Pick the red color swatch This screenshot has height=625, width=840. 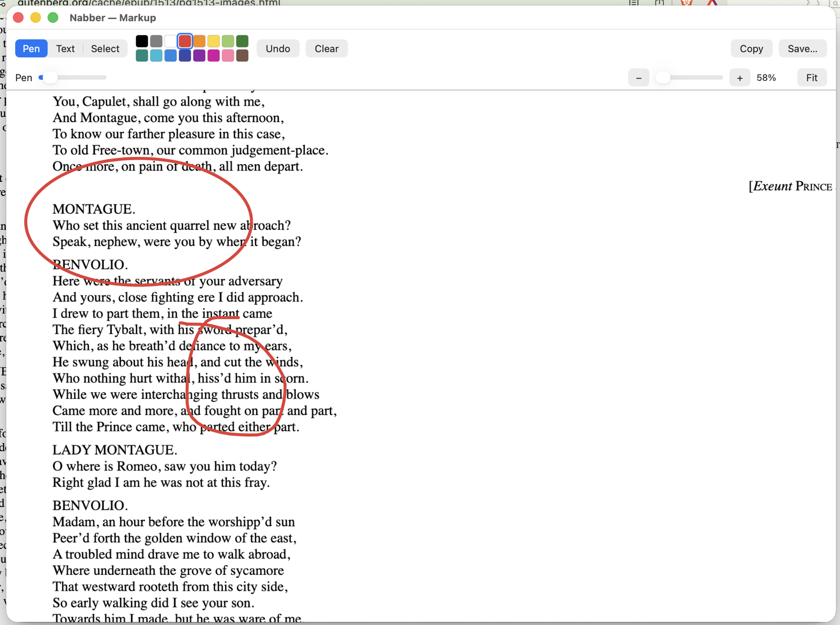185,41
